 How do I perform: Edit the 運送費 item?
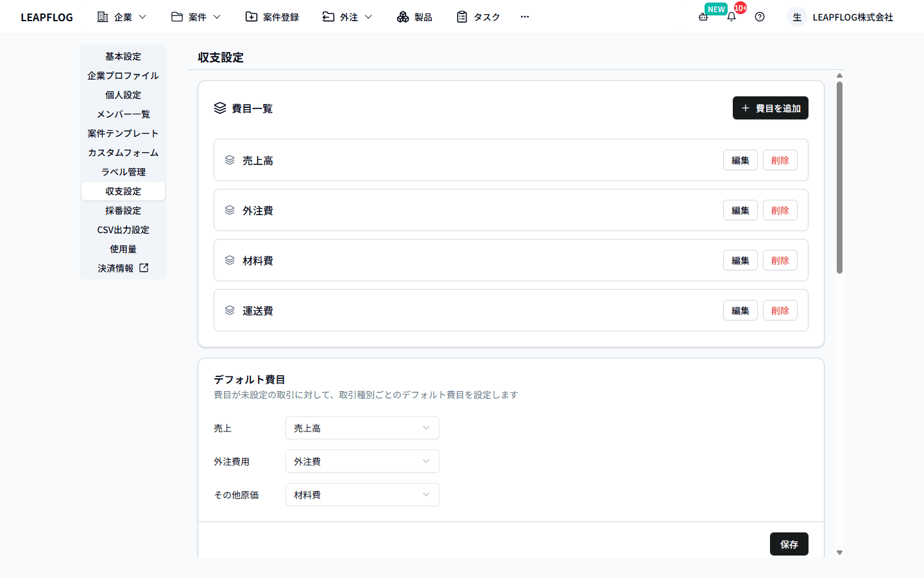pos(740,311)
